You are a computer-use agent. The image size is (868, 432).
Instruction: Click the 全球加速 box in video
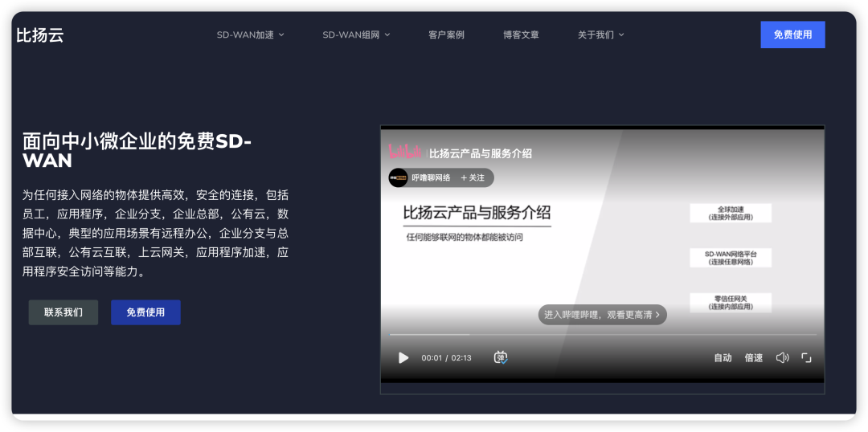pos(731,213)
